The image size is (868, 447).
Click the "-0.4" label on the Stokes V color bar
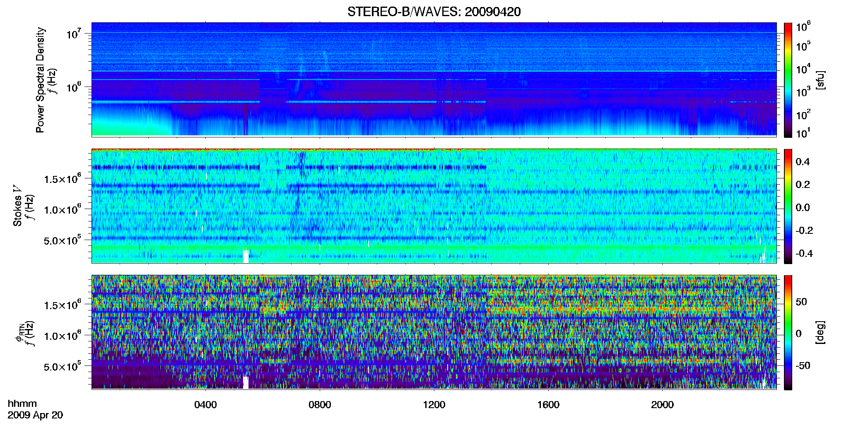pos(804,253)
